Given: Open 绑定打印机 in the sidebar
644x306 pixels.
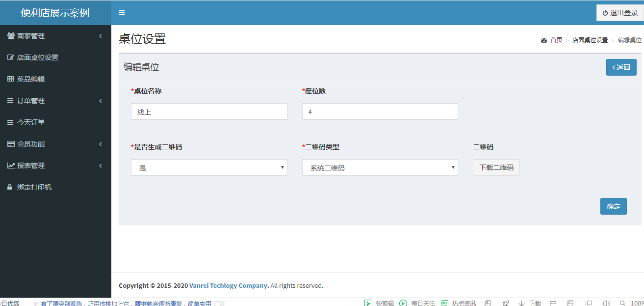Looking at the screenshot, I should [x=55, y=187].
